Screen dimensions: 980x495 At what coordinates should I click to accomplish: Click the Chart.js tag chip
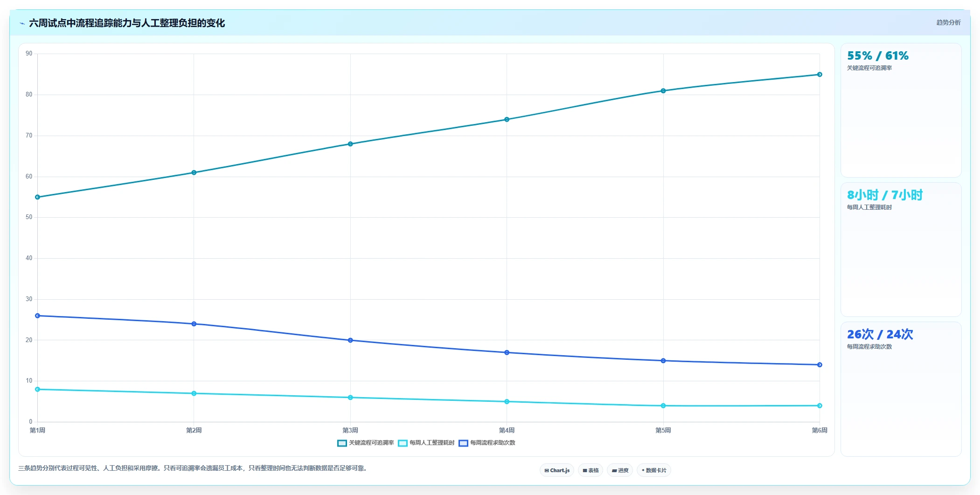557,470
